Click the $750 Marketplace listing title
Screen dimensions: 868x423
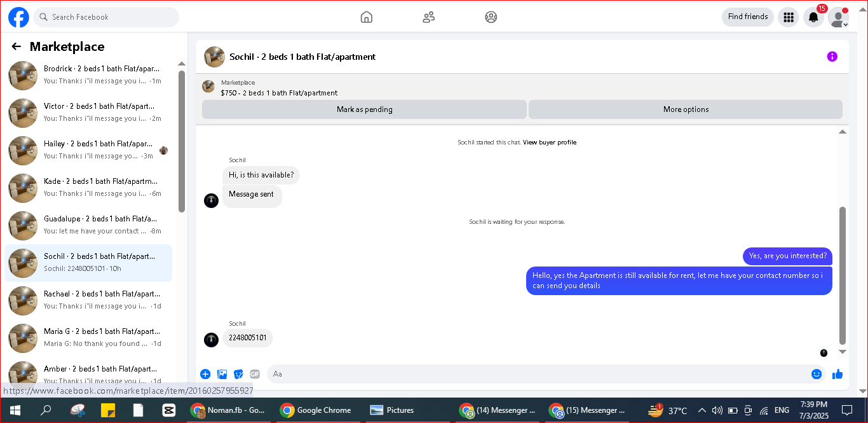click(x=279, y=93)
